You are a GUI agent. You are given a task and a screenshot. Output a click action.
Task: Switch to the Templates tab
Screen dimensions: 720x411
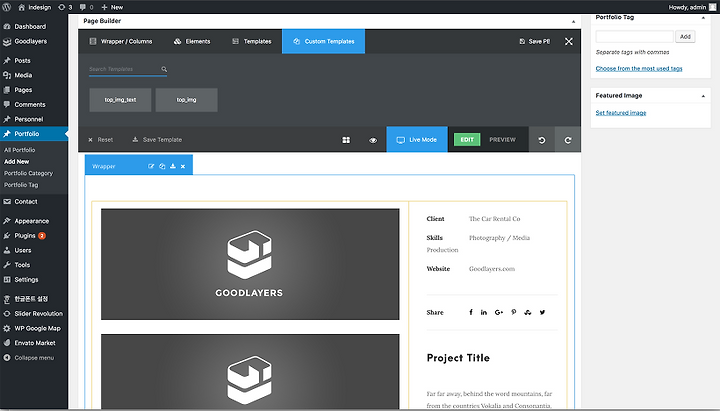(x=252, y=41)
